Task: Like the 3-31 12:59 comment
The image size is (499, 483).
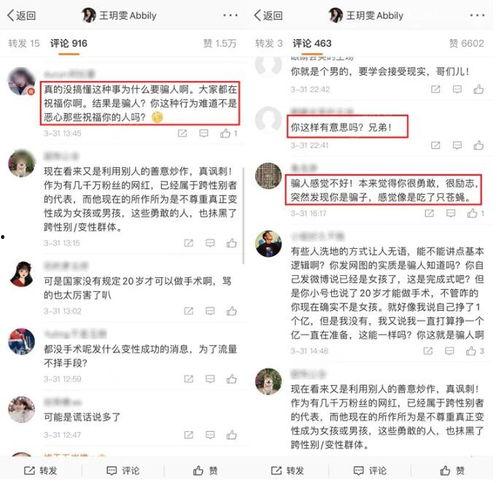Action: pyautogui.click(x=232, y=379)
